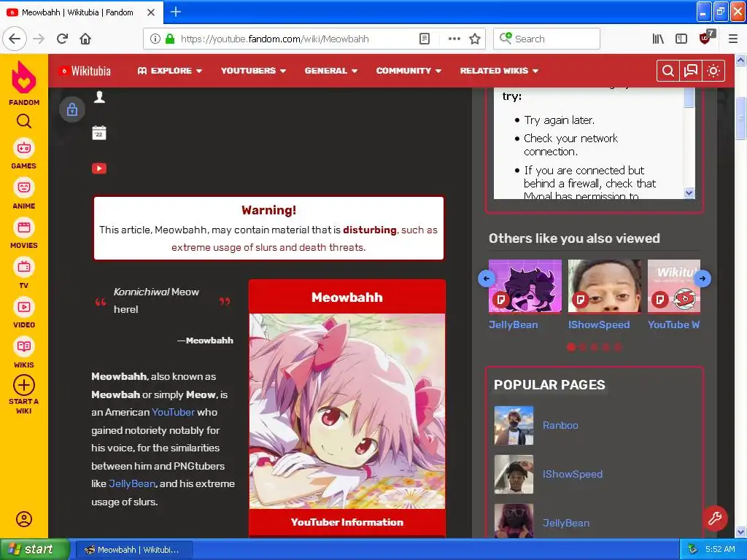The image size is (747, 560).
Task: Click the person silhouette icon
Action: pyautogui.click(x=99, y=97)
